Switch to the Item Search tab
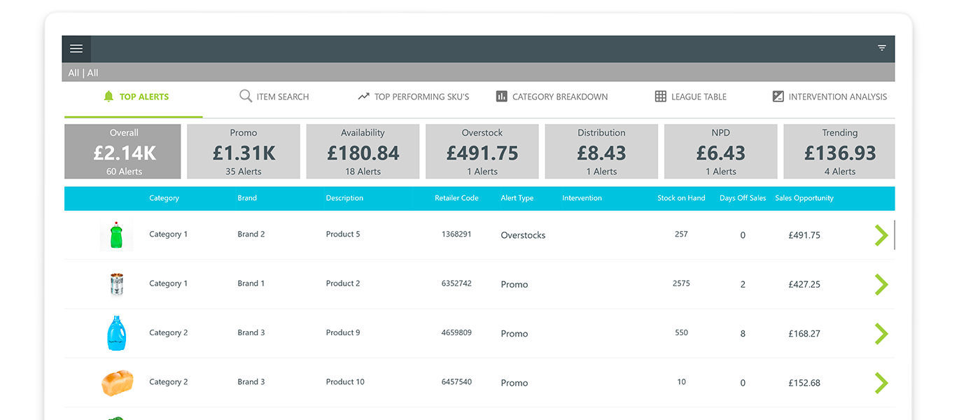 274,97
